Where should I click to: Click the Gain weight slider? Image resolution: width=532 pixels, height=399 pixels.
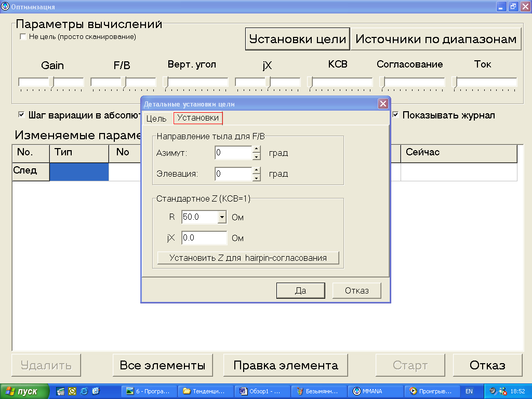point(51,83)
